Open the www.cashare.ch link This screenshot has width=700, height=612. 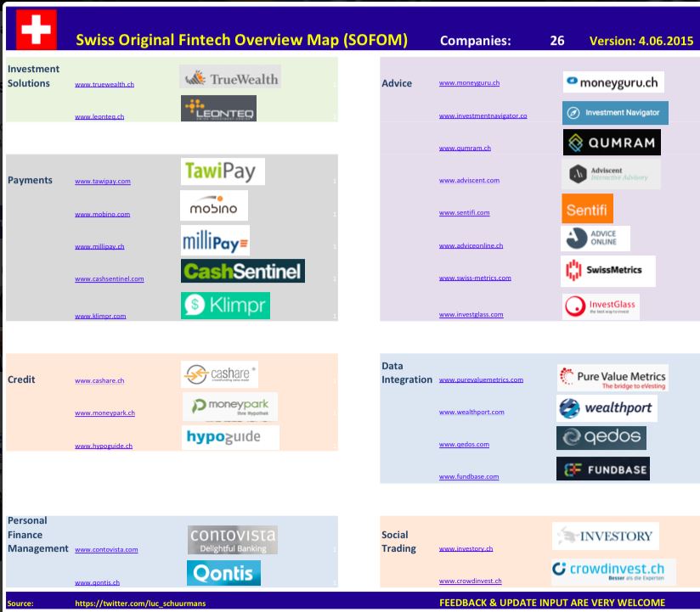99,380
